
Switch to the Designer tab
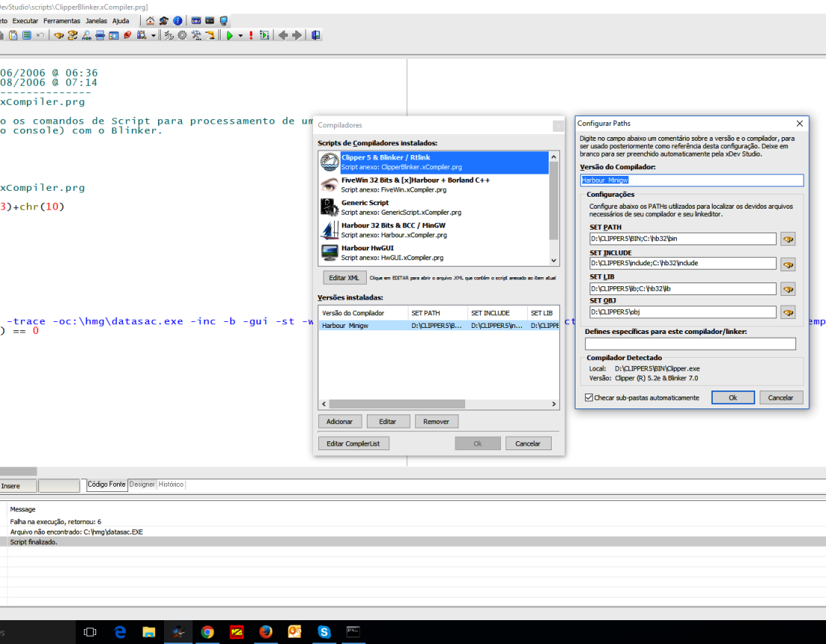coord(142,484)
